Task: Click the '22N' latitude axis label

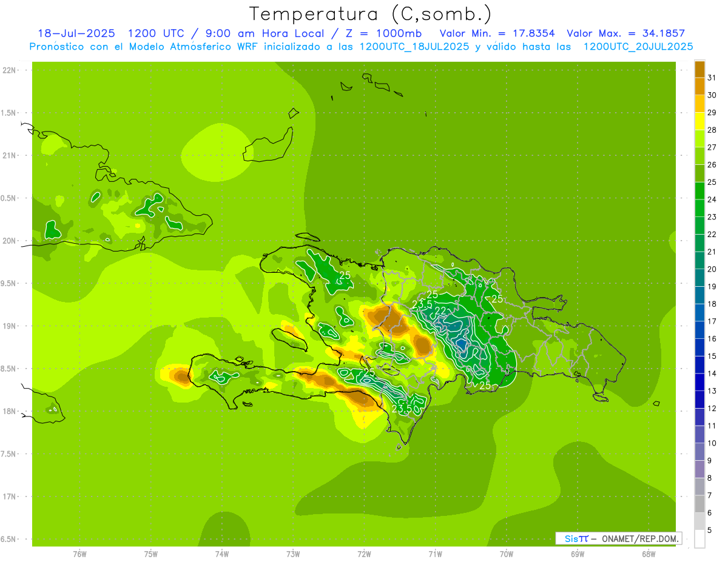Action: (x=9, y=70)
